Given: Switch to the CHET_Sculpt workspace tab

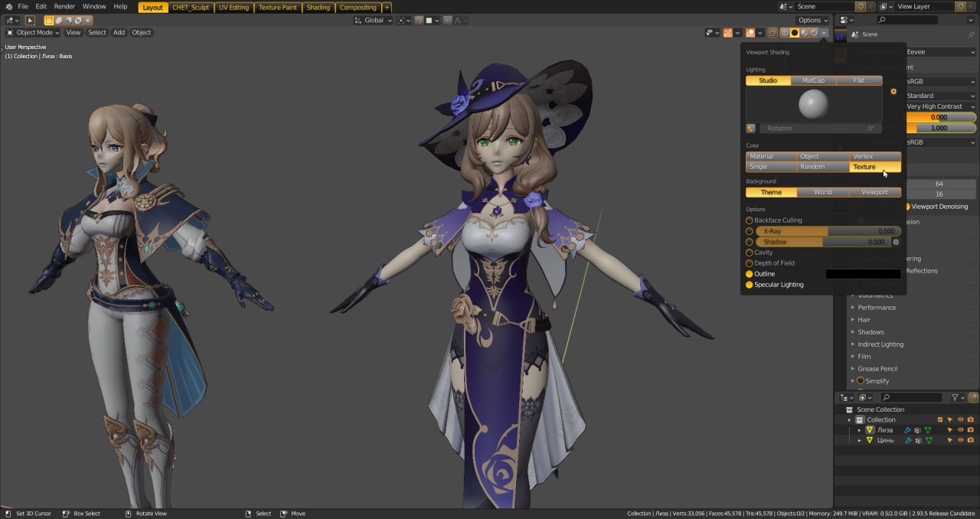Looking at the screenshot, I should tap(191, 7).
